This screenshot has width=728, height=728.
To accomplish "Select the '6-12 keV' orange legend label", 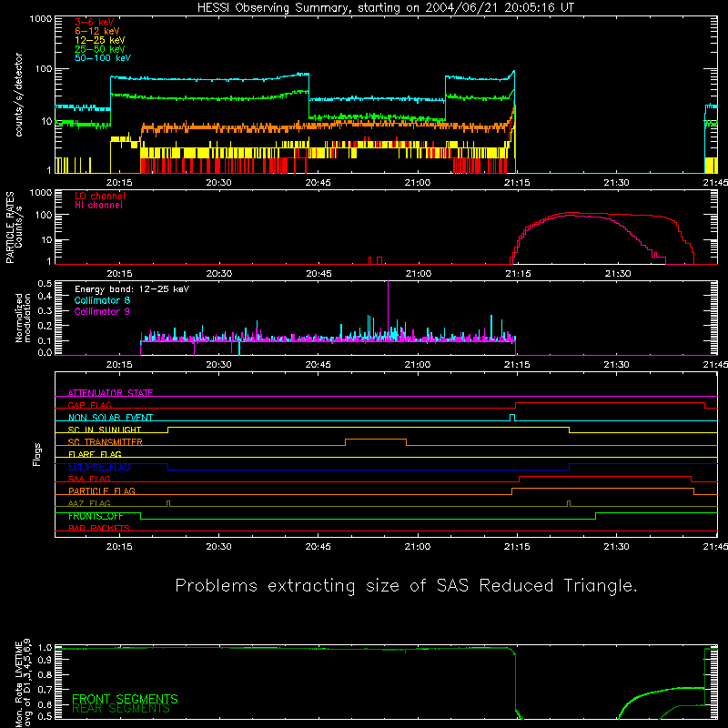I will click(96, 31).
